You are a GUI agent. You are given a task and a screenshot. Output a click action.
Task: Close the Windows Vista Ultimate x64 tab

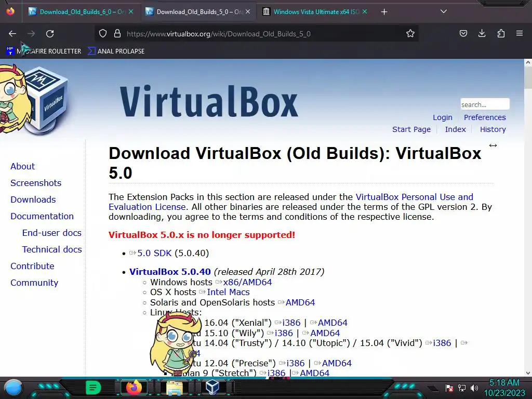[x=365, y=11]
